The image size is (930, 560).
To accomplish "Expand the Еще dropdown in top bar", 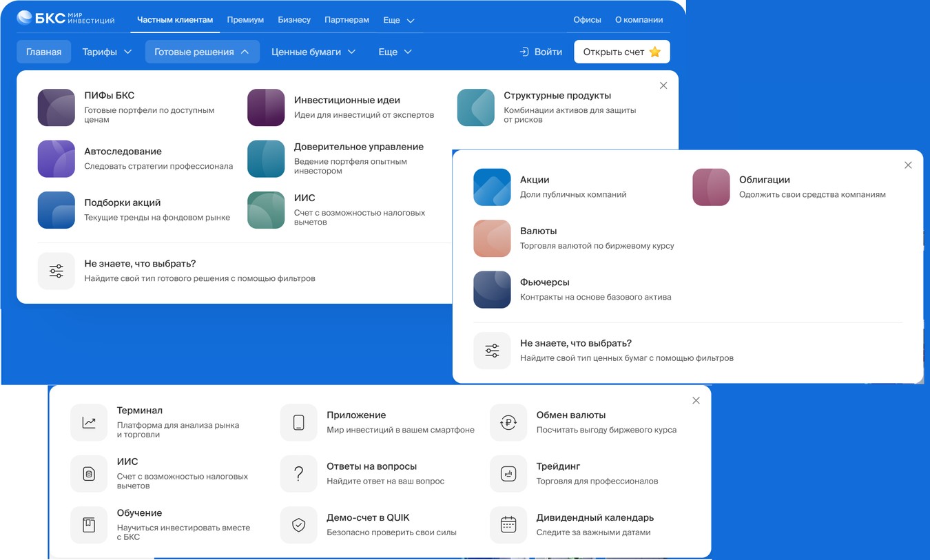I will 399,20.
